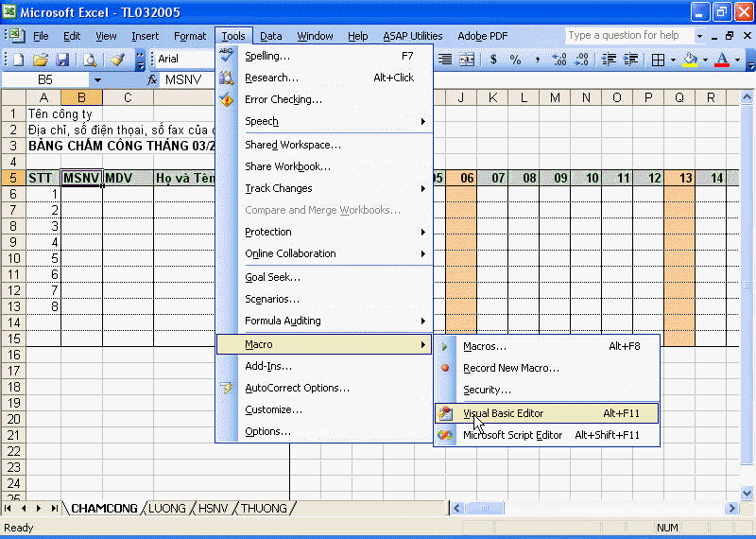
Task: Apply the Currency style dollar icon
Action: coord(493,60)
